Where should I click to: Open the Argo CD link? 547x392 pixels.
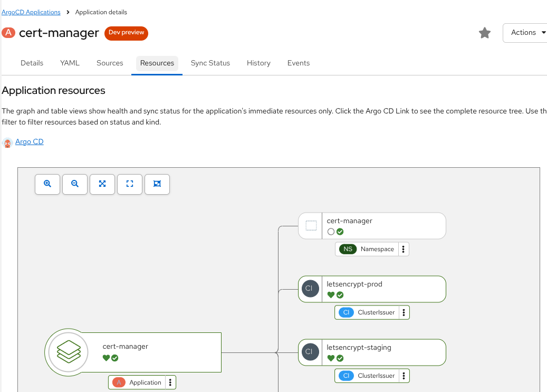tap(30, 141)
